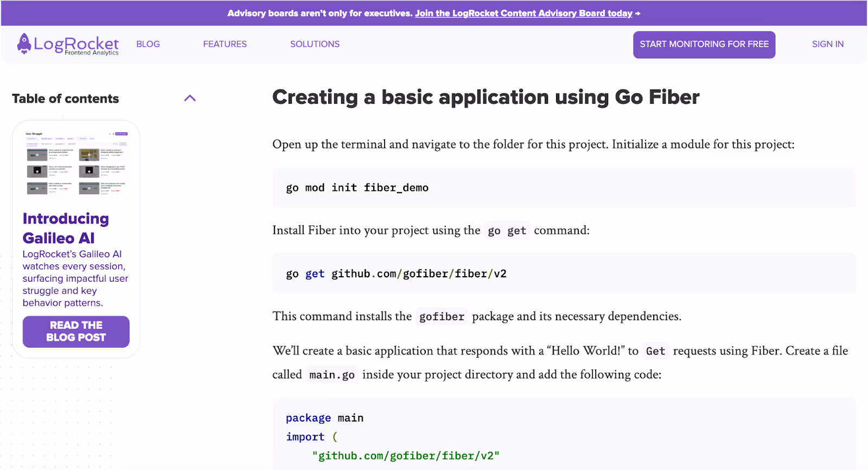The height and width of the screenshot is (470, 868).
Task: Click the inline 'main.go' code word
Action: pos(331,375)
